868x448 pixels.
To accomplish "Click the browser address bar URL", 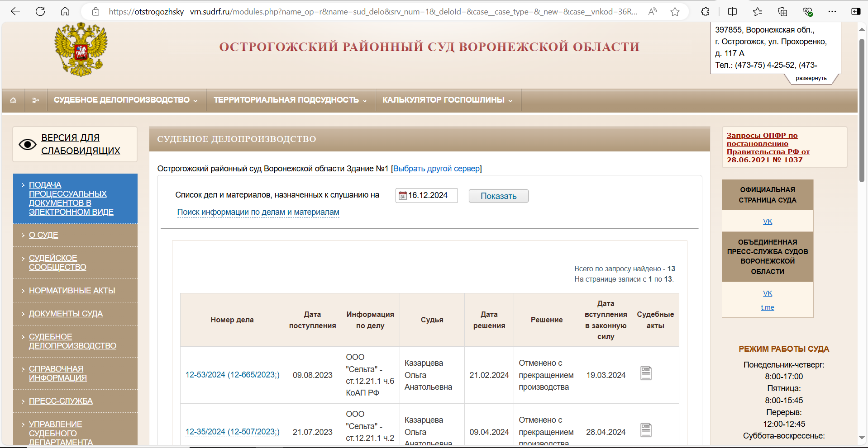I will click(x=373, y=12).
